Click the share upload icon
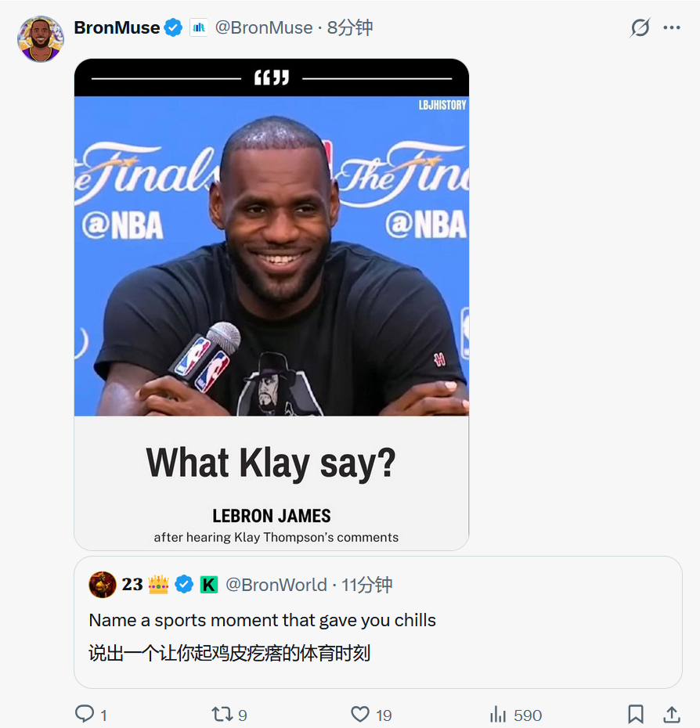Viewport: 700px width, 728px height. pyautogui.click(x=672, y=714)
